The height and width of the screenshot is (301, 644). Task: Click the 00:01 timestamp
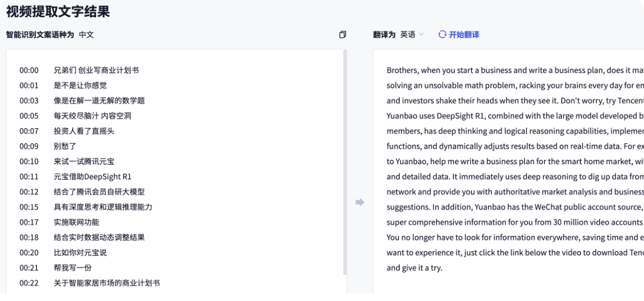29,86
